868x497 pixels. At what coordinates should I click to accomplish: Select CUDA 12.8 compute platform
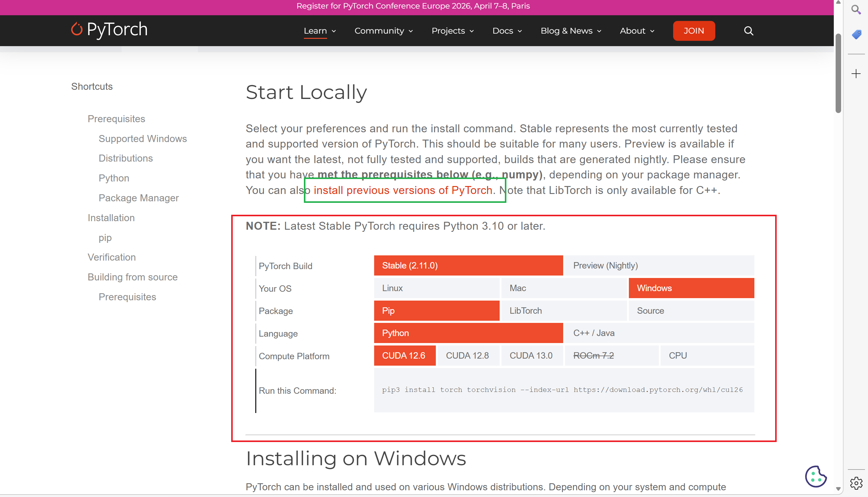[468, 355]
